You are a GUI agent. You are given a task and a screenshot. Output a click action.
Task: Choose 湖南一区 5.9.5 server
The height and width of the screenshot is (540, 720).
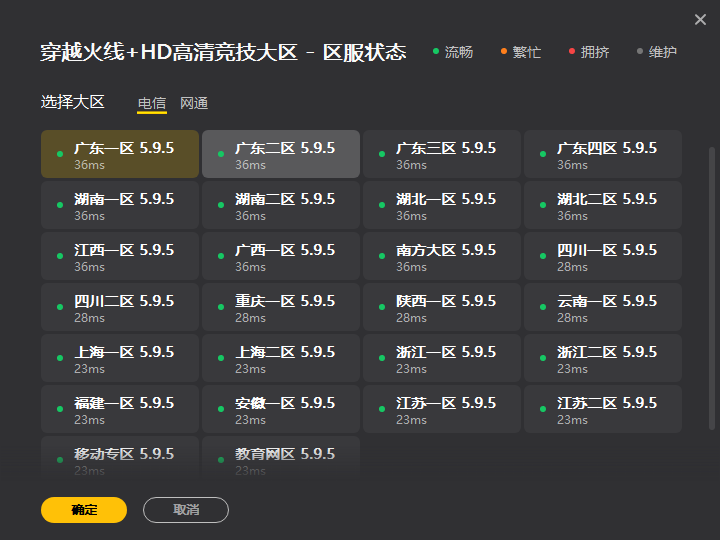point(120,205)
